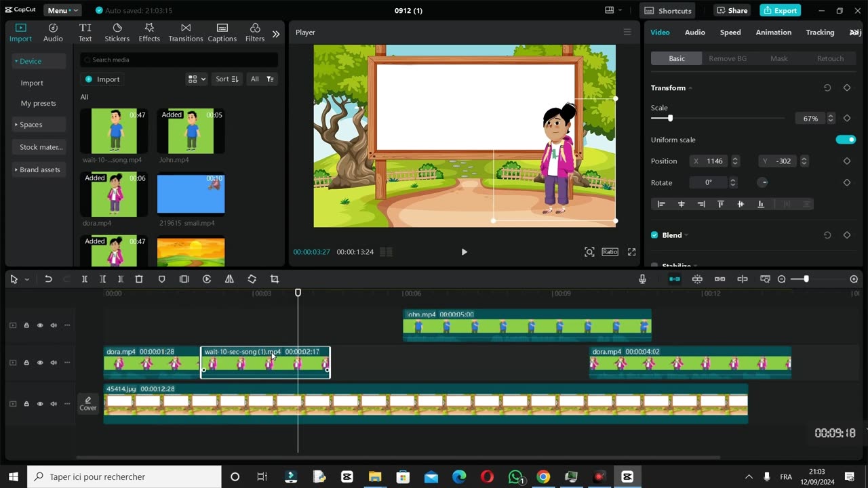The width and height of the screenshot is (868, 488).
Task: Click the full-screen preview icon in Player
Action: 631,252
